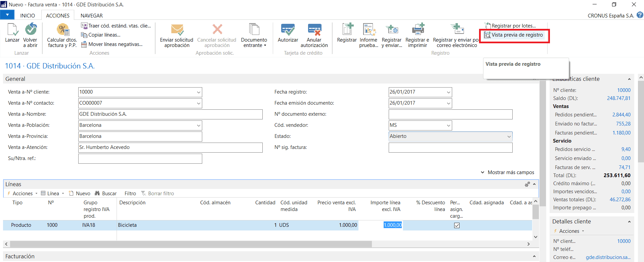Click the IVA18 cell
Image resolution: width=644 pixels, height=262 pixels.
99,225
